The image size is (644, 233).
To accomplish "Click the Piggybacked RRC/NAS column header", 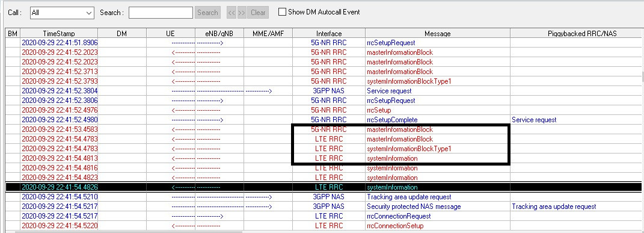I will pyautogui.click(x=576, y=33).
